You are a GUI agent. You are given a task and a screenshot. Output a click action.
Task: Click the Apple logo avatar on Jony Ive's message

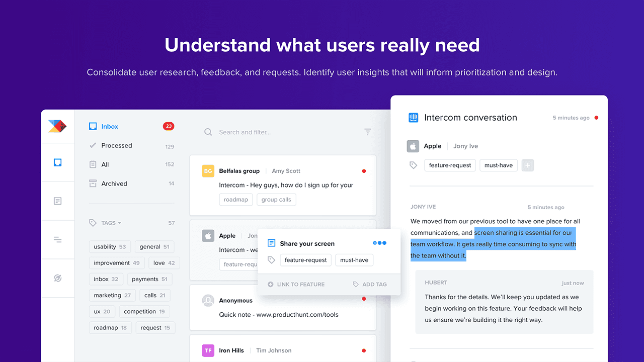(413, 146)
